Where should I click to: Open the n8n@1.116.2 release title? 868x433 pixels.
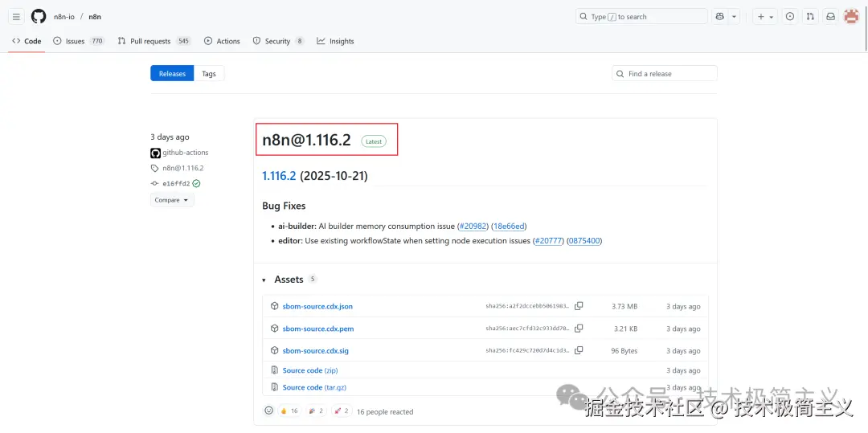tap(307, 141)
